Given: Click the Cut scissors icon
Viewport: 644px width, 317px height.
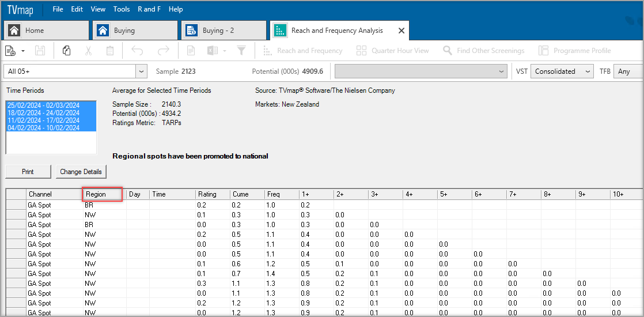Looking at the screenshot, I should click(88, 51).
